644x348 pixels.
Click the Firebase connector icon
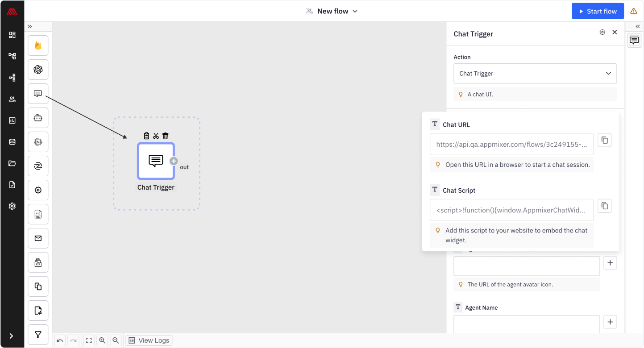(x=38, y=46)
